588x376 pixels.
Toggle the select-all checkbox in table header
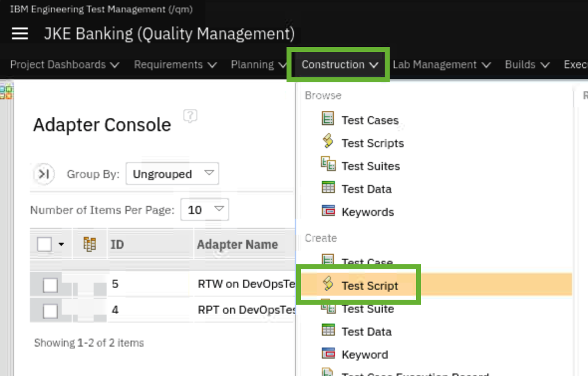tap(44, 244)
